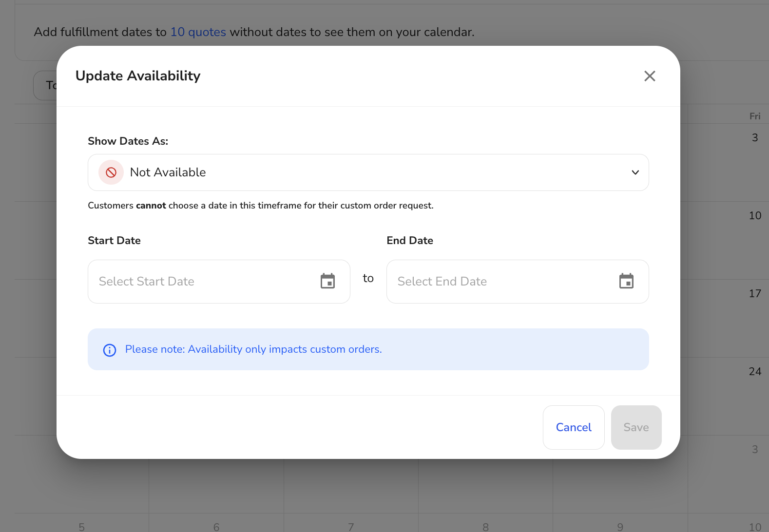
Task: Open the 10 quotes link
Action: pyautogui.click(x=198, y=32)
